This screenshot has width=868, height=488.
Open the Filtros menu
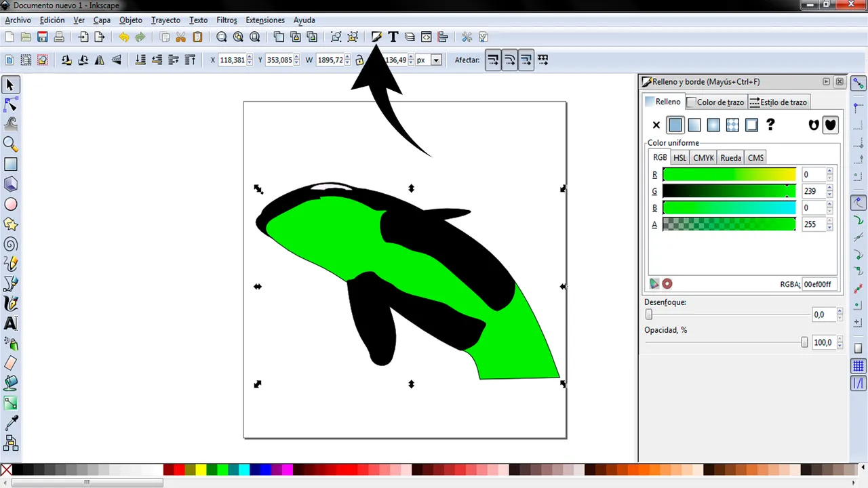click(226, 20)
